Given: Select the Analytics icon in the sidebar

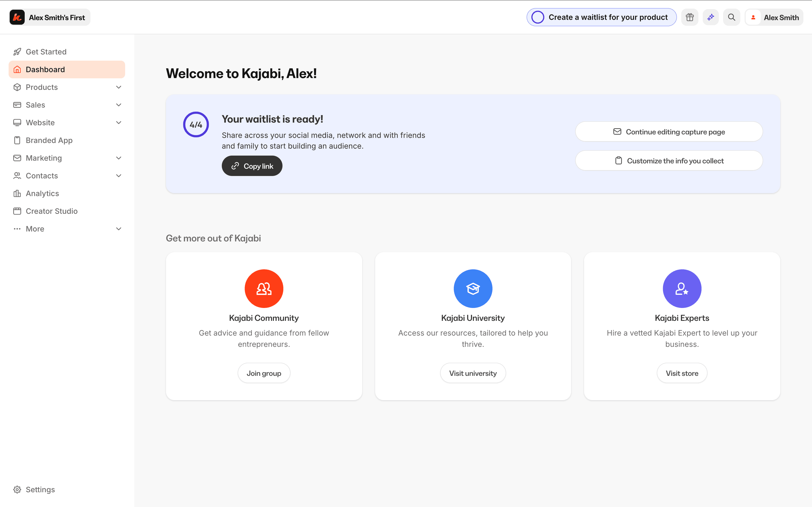Looking at the screenshot, I should tap(17, 193).
